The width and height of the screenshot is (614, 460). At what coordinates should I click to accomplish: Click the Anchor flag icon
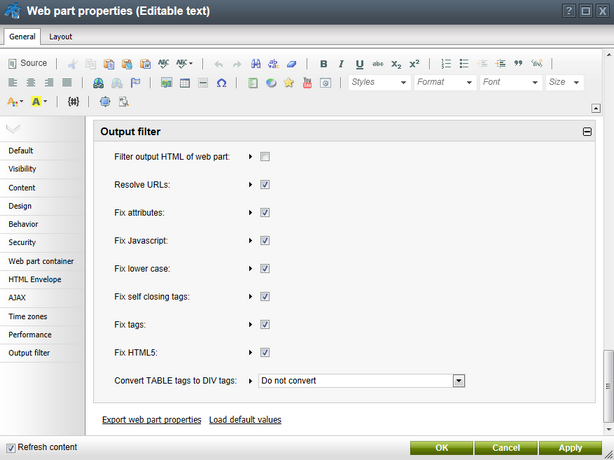pos(135,83)
